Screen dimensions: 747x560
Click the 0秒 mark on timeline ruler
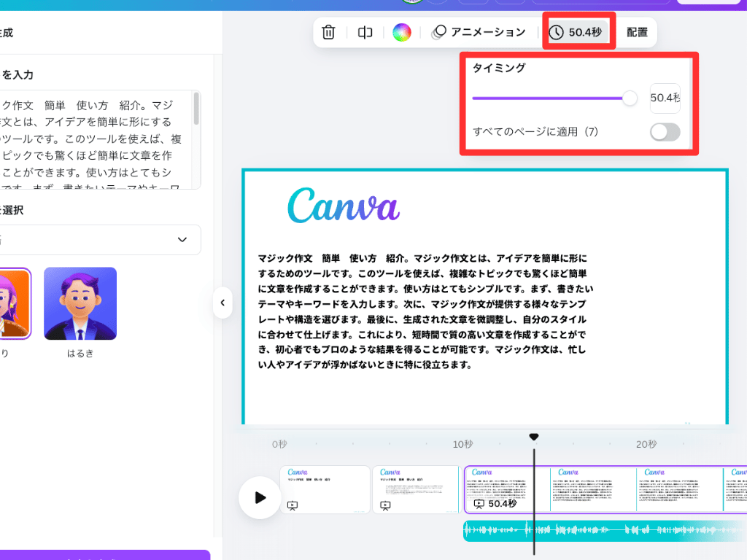[279, 444]
